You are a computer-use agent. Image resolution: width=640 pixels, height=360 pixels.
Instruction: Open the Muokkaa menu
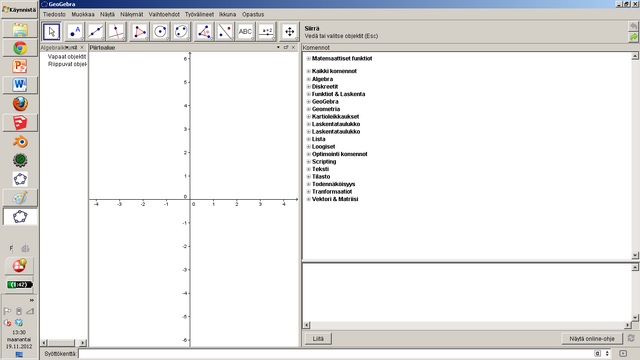click(83, 14)
